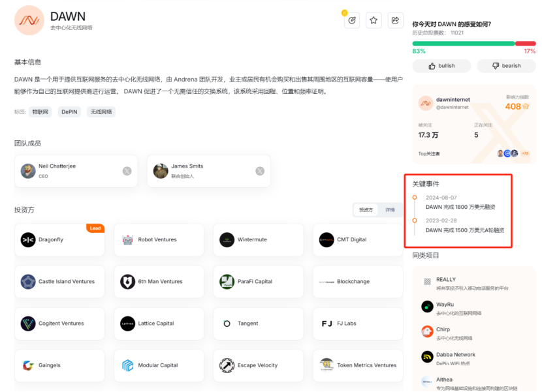Favorite DAWN with the star icon

click(374, 21)
